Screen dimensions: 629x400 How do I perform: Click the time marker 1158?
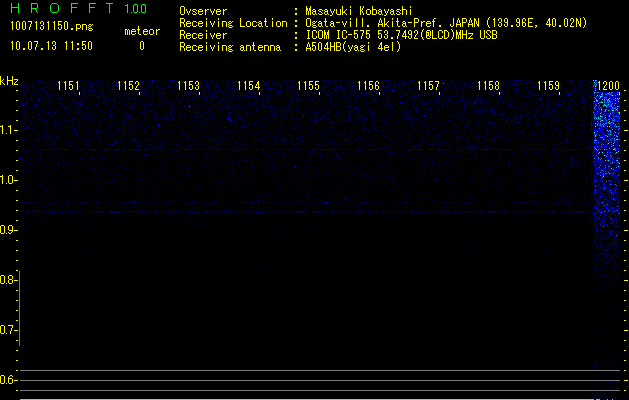point(488,86)
